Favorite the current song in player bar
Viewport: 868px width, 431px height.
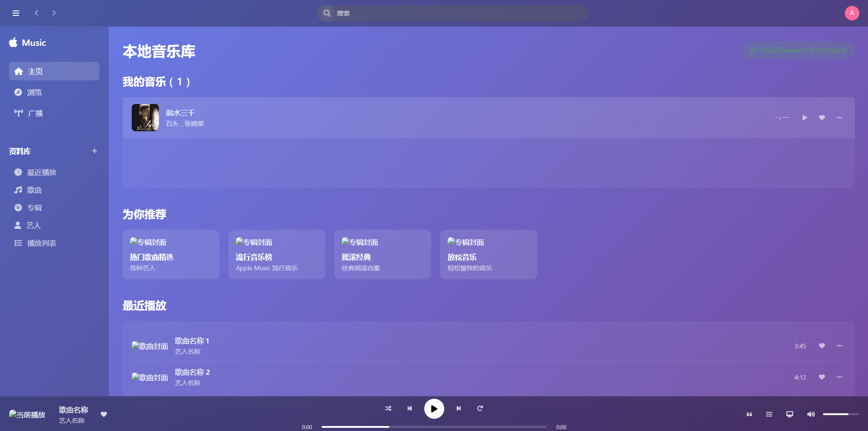point(104,414)
